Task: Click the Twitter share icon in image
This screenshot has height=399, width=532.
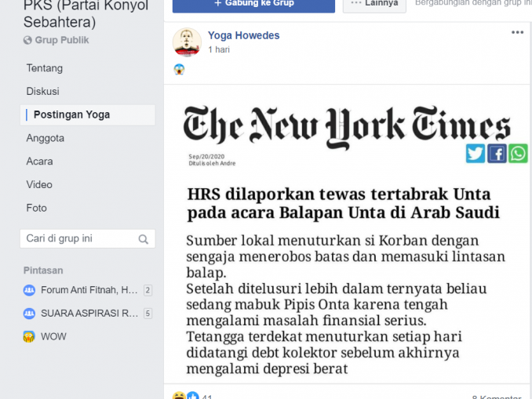Action: point(476,154)
